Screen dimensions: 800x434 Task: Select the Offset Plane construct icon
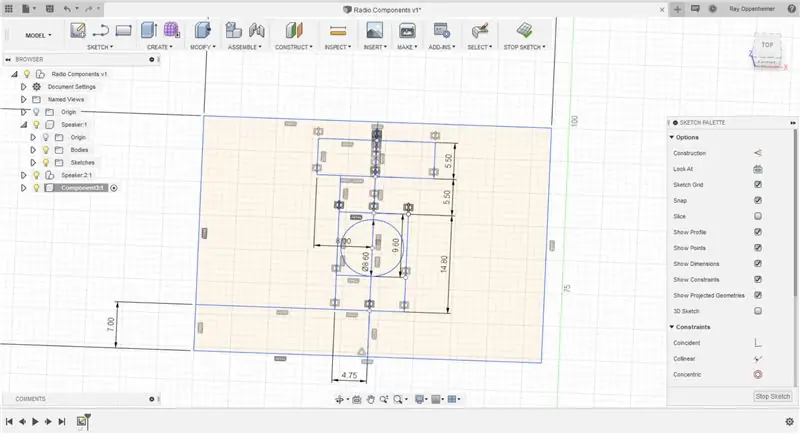[294, 30]
